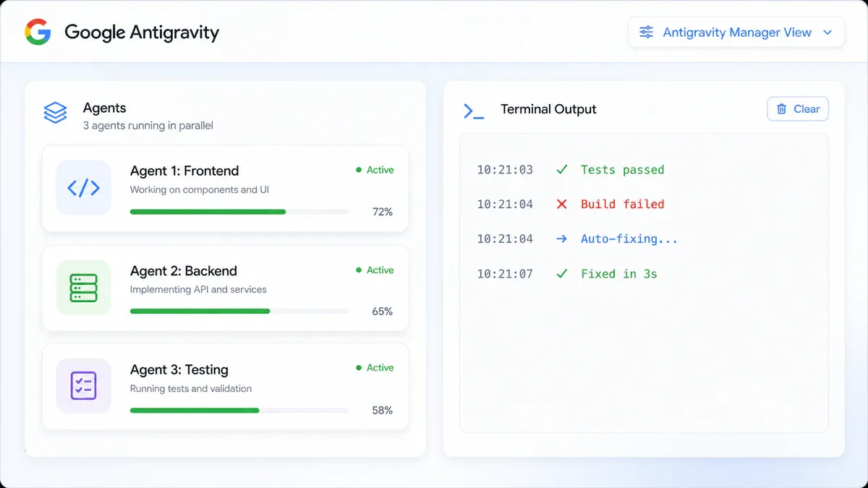This screenshot has height=488, width=868.
Task: Select the Fixed in 3s log line
Action: tap(567, 274)
